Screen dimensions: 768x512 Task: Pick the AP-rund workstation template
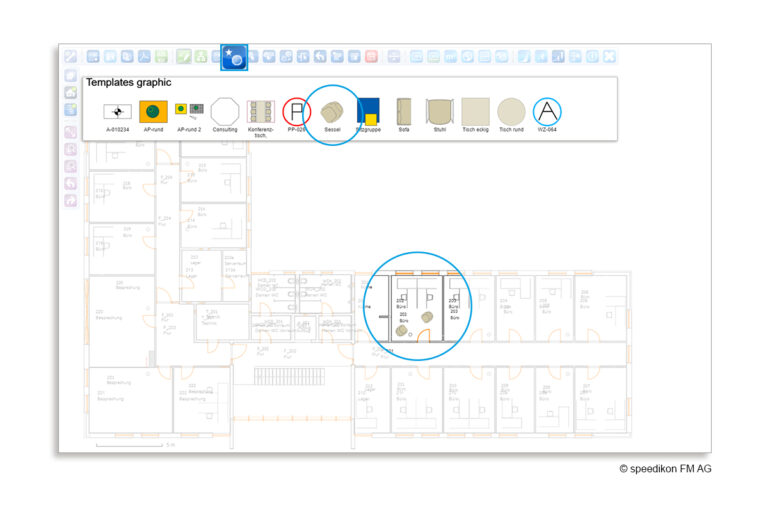pos(153,111)
